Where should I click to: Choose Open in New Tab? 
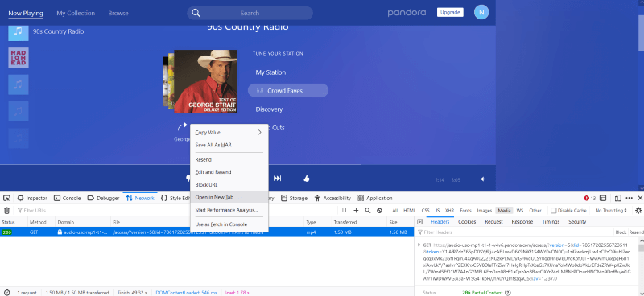[x=229, y=198]
